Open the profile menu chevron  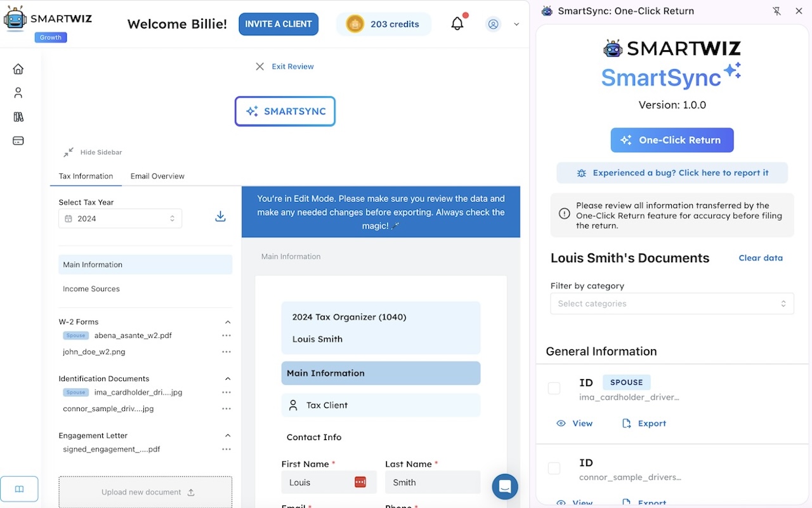click(516, 24)
